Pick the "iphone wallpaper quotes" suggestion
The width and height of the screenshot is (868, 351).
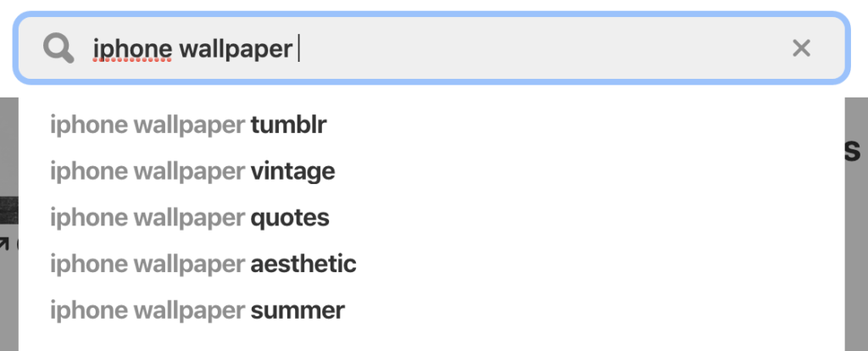pos(189,218)
